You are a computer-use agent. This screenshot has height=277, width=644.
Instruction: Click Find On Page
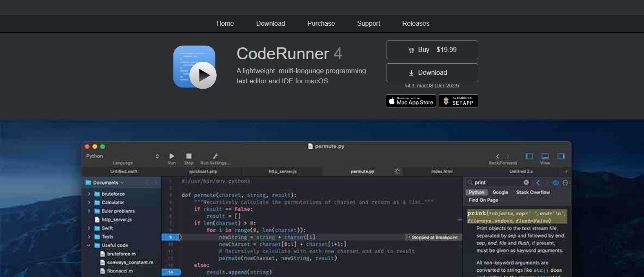[483, 200]
